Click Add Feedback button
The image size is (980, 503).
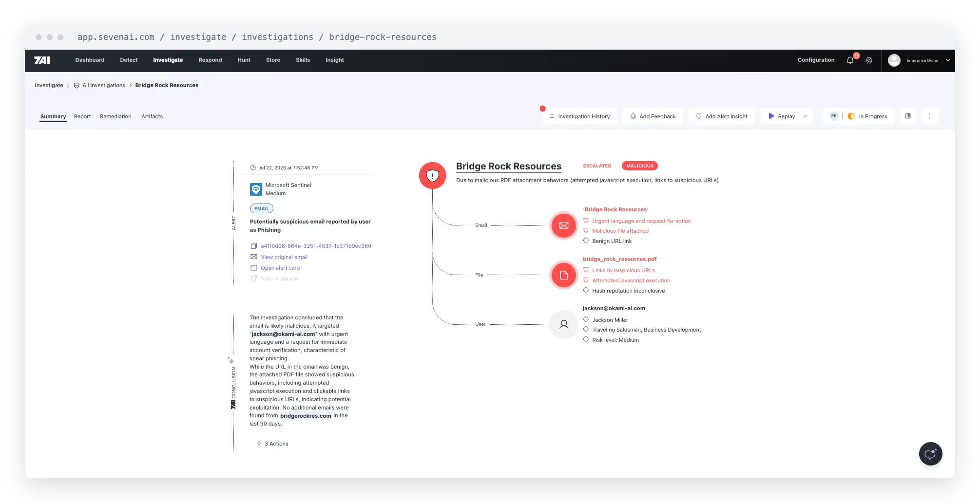(653, 116)
